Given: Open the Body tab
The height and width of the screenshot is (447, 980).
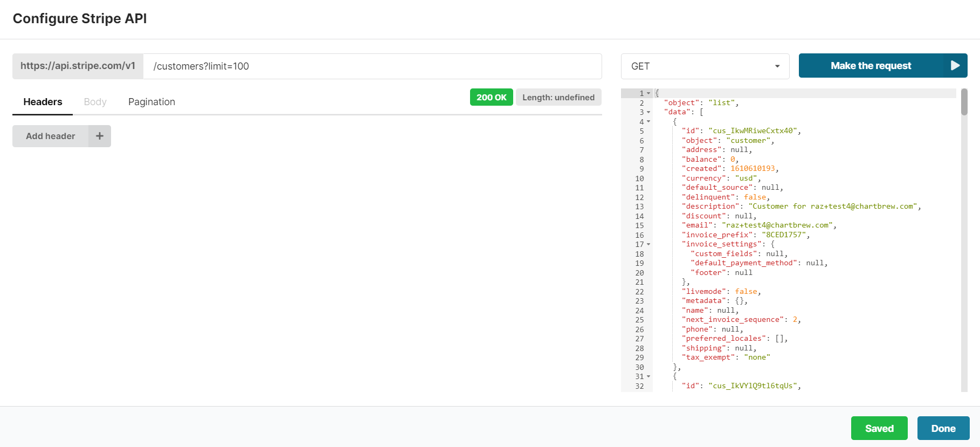Looking at the screenshot, I should pos(95,102).
